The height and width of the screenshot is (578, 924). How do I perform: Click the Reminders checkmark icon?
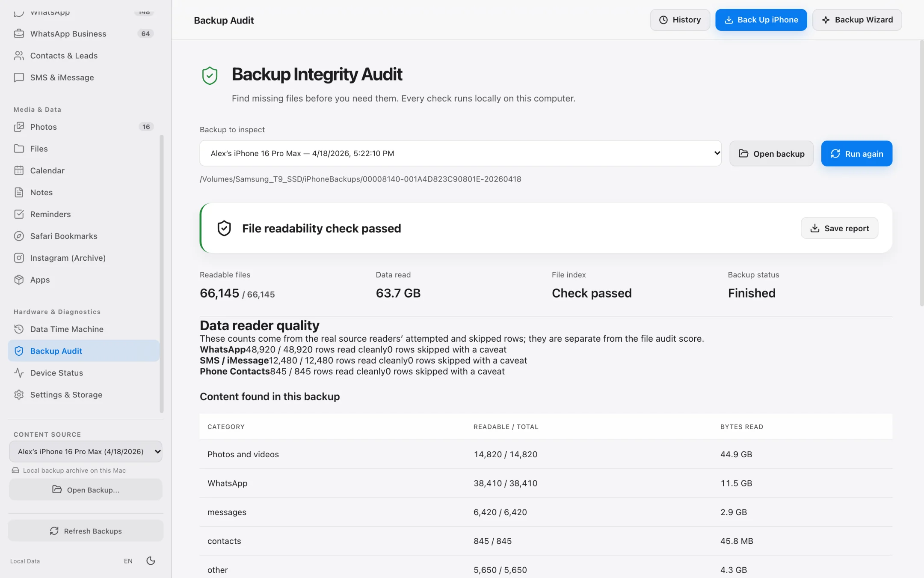coord(19,214)
